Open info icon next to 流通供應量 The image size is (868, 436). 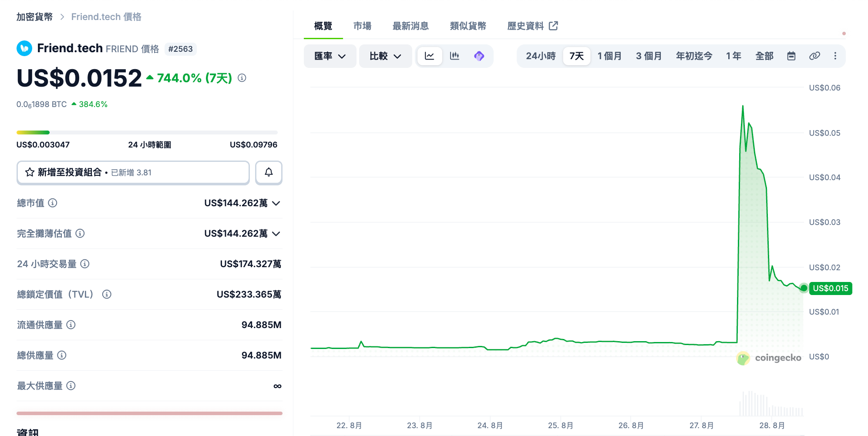click(71, 325)
